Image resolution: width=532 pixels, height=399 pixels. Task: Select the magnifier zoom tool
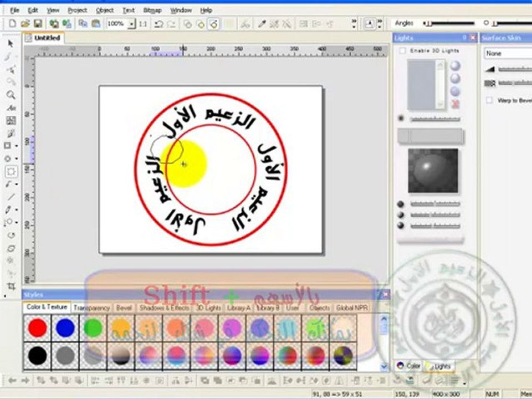[11, 95]
